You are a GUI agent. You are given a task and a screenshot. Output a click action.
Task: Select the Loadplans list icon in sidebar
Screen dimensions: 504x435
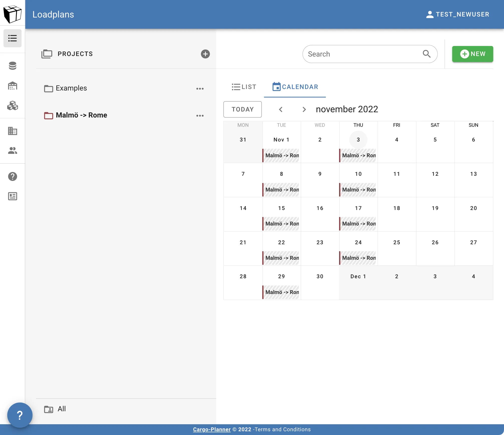click(13, 38)
